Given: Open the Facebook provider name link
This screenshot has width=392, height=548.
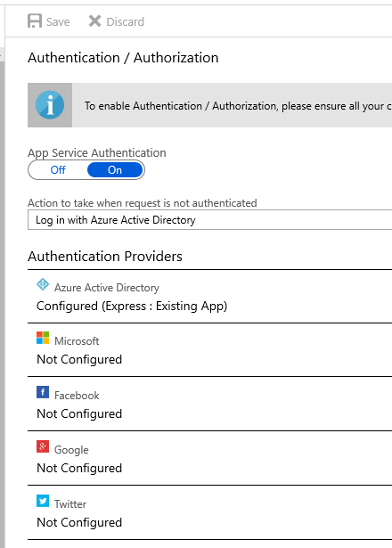Looking at the screenshot, I should 77,396.
